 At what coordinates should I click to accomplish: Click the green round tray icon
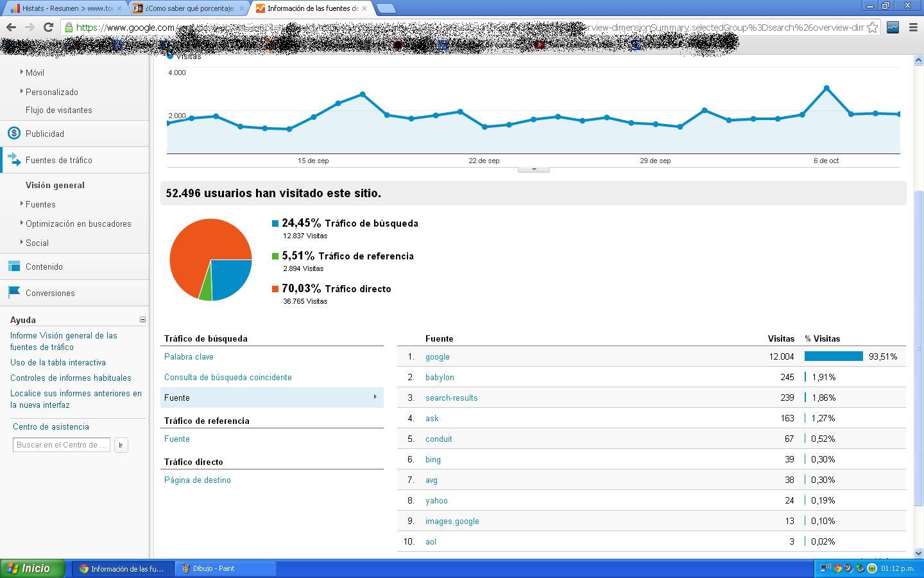point(872,568)
